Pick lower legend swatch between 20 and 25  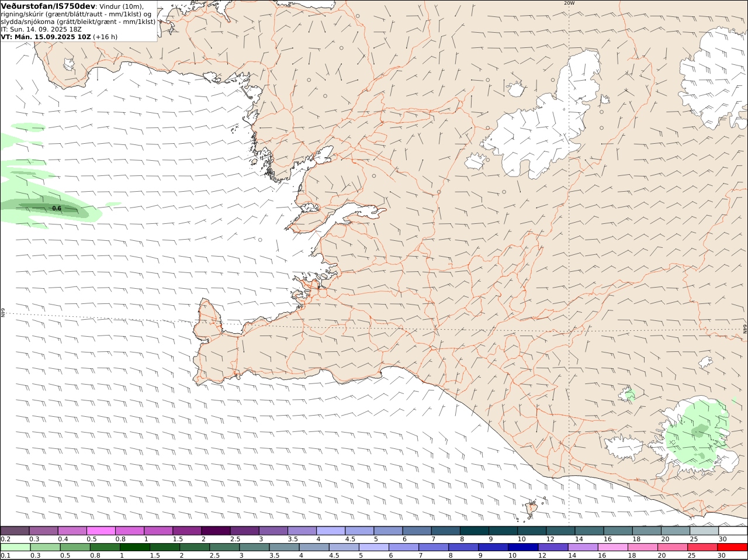672,547
